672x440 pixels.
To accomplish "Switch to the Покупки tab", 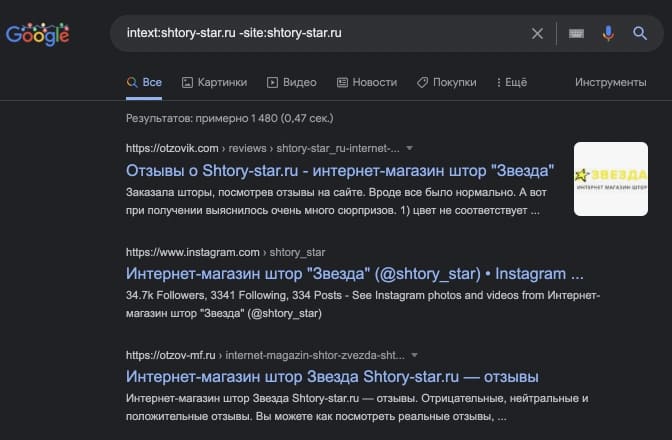I will [447, 82].
